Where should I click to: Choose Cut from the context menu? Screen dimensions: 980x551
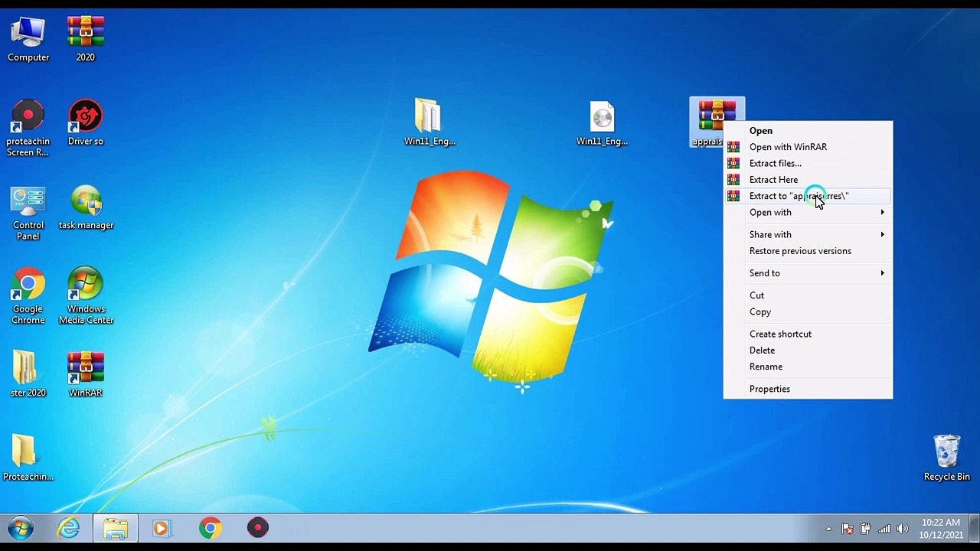(x=808, y=295)
